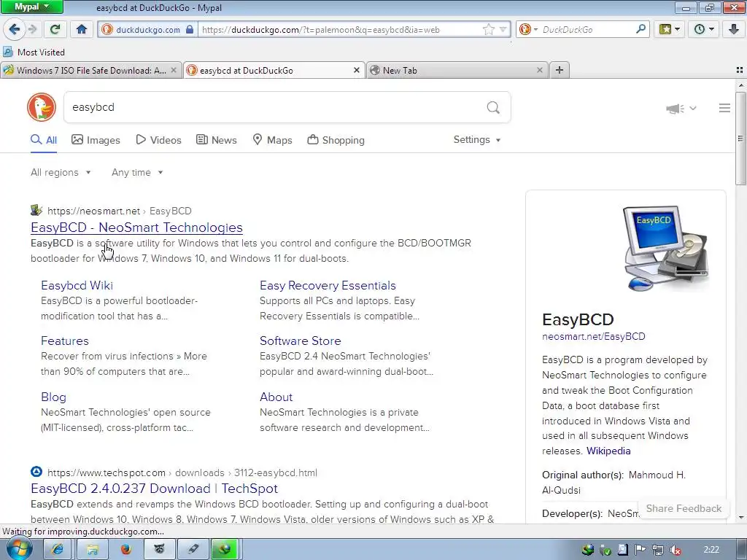Open a new tab with the plus button
The image size is (747, 560).
(560, 70)
